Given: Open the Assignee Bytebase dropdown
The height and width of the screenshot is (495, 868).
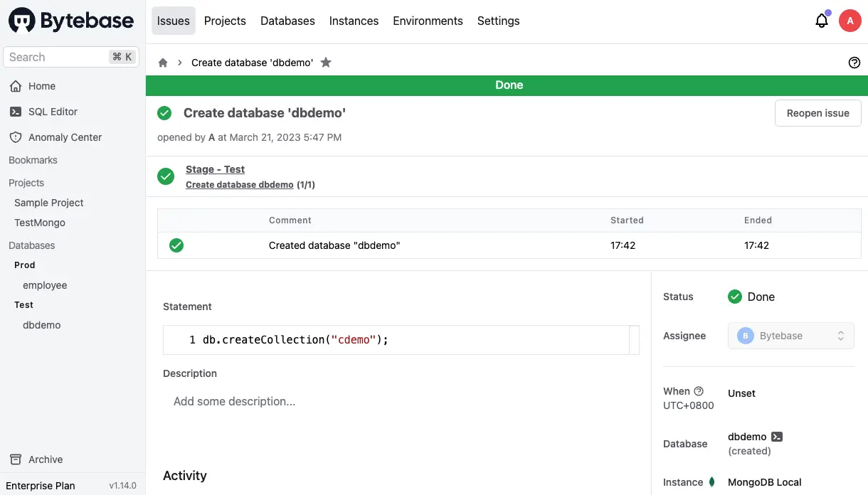Looking at the screenshot, I should [x=790, y=336].
